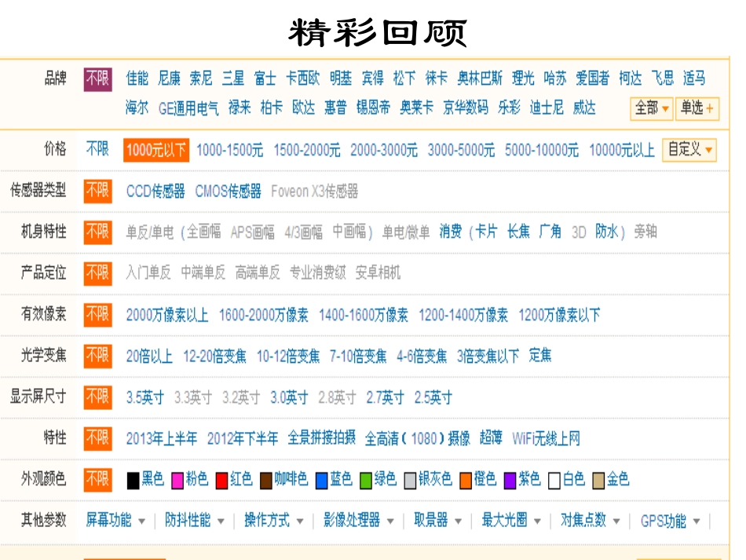Filter by 2013年上半年 release
This screenshot has height=560, width=746.
pyautogui.click(x=162, y=439)
